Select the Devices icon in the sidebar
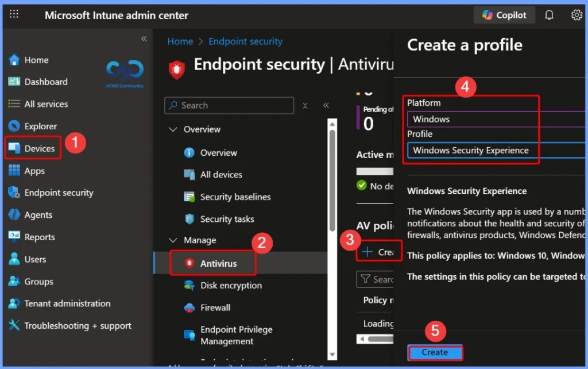588x369 pixels. click(16, 148)
